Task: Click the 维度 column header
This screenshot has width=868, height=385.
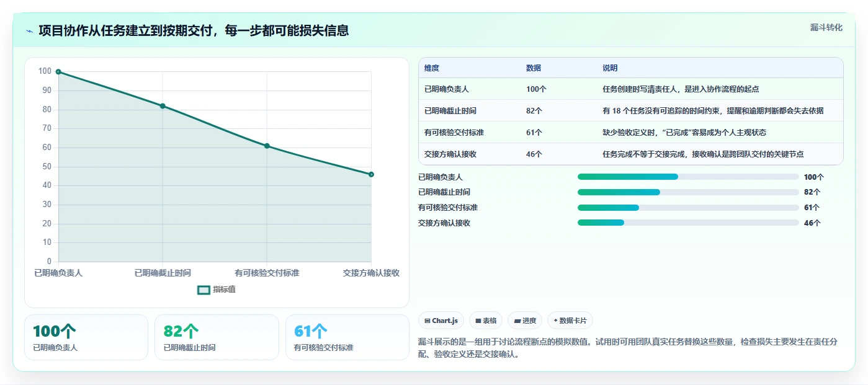Action: (x=432, y=68)
